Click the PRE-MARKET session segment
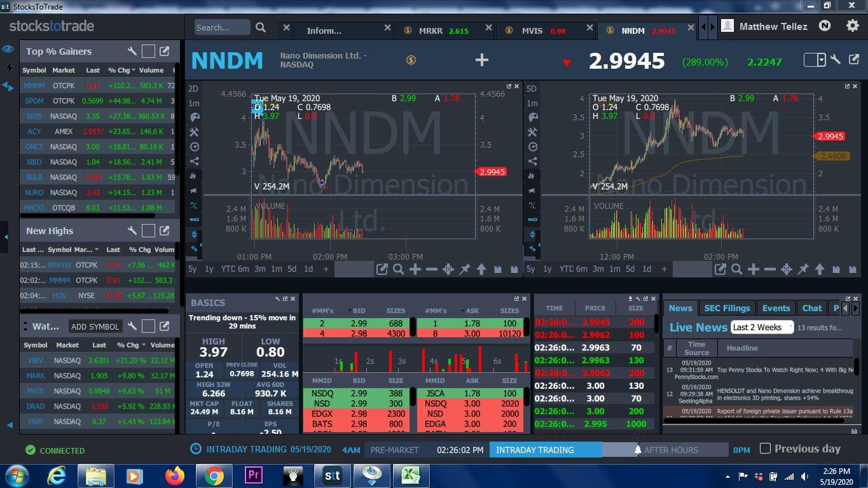The width and height of the screenshot is (868, 488). 394,450
